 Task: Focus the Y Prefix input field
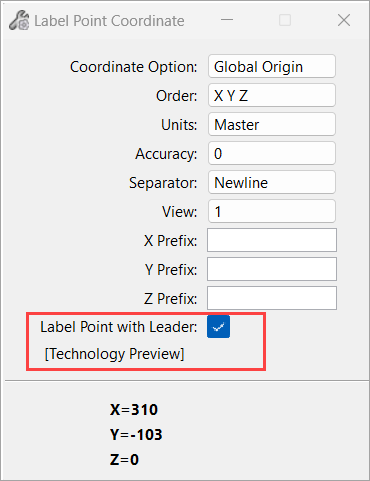[x=272, y=269]
